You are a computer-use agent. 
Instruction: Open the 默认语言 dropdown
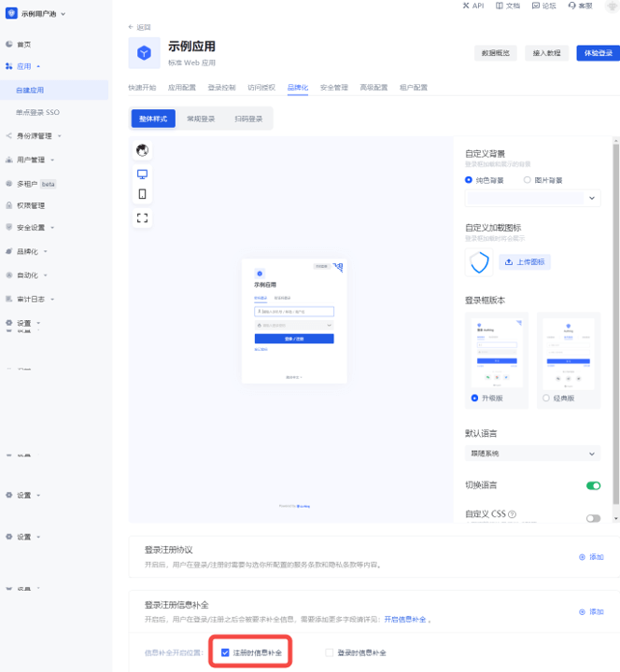532,454
